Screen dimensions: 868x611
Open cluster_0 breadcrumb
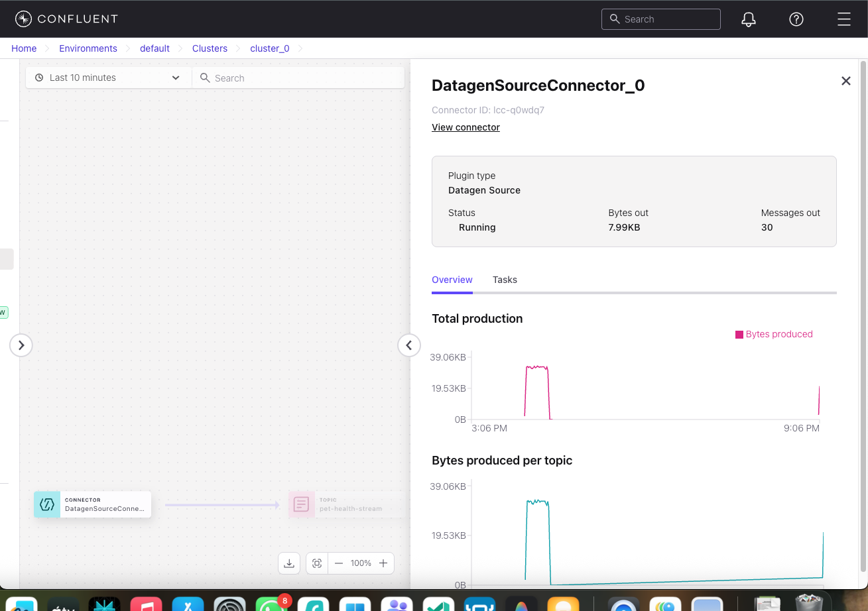point(270,48)
